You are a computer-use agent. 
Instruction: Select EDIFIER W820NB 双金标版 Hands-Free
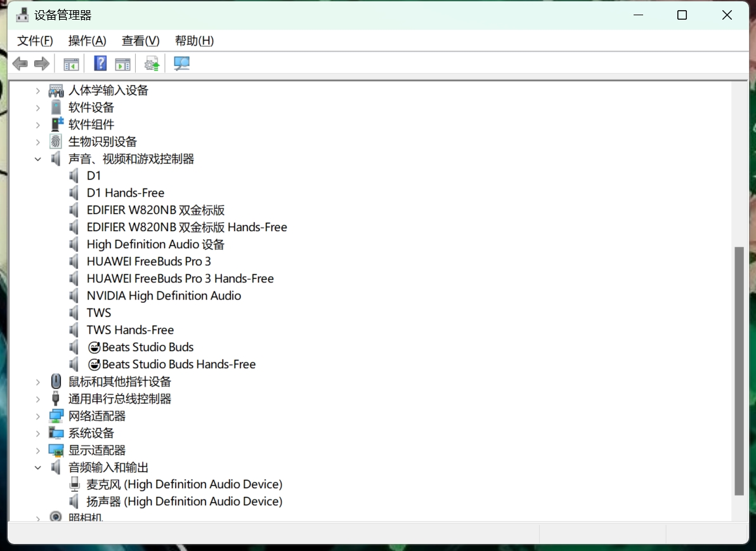point(186,227)
